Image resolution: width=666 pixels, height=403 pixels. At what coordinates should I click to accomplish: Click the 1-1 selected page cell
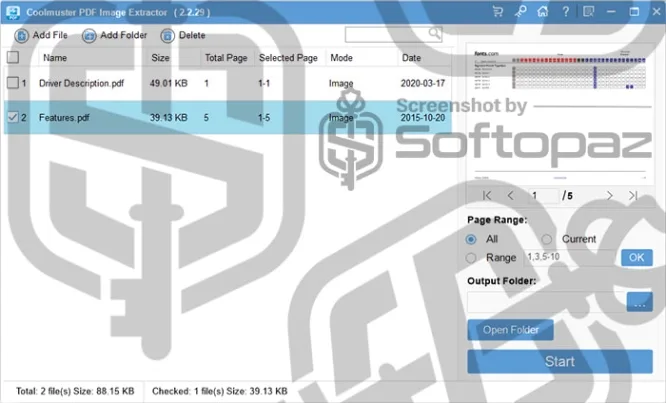264,83
